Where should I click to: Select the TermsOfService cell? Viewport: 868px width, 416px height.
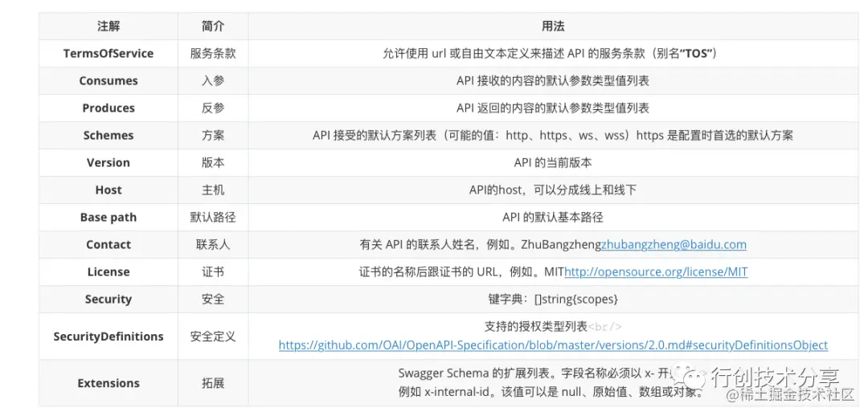[108, 54]
